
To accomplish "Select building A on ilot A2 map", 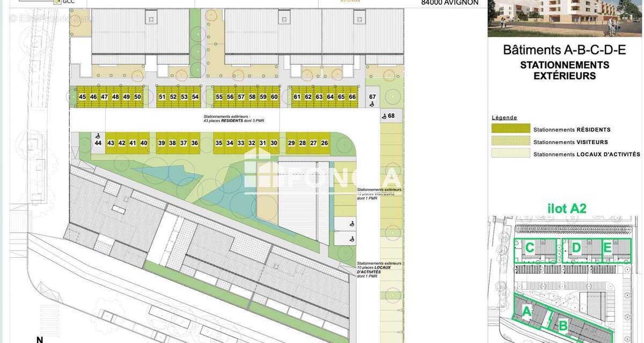I will [527, 311].
